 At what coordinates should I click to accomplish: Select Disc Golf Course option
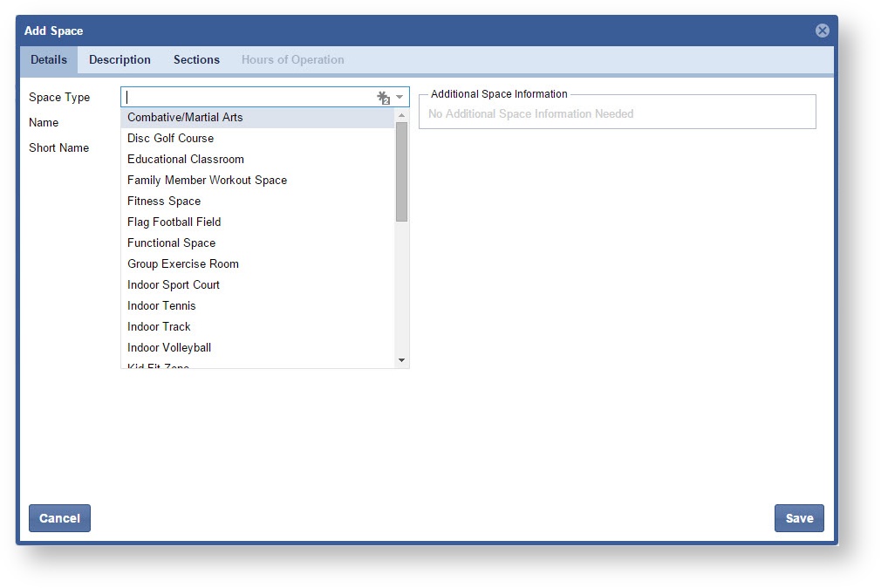[x=170, y=138]
